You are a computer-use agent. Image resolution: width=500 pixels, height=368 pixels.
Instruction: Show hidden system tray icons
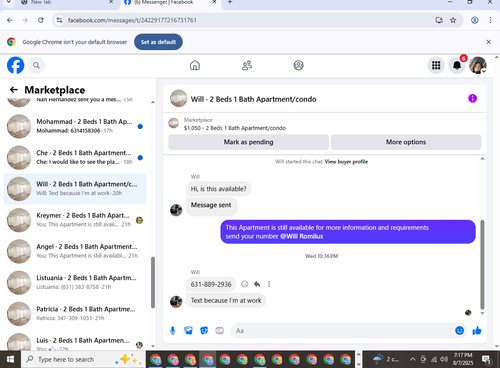(412, 359)
